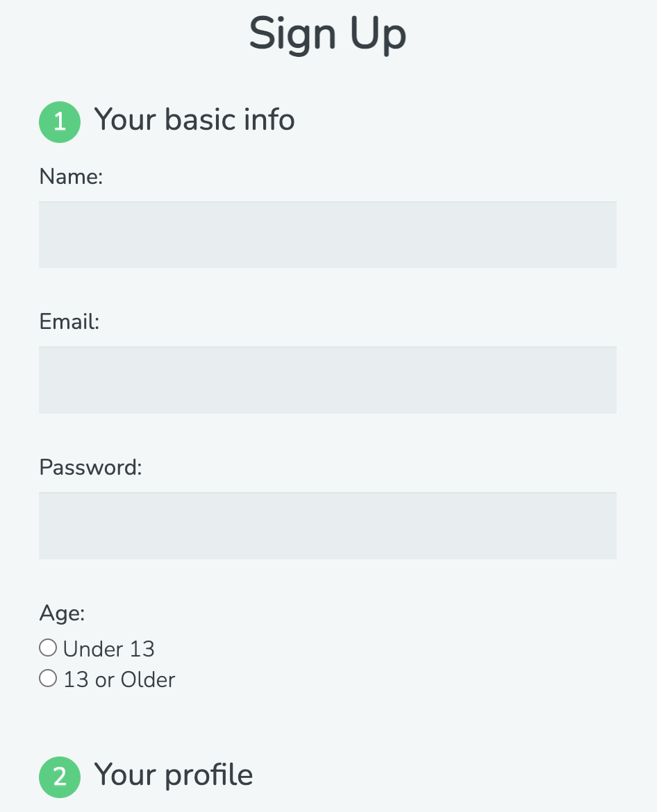Screen dimensions: 657x812
Task: Click the 'Your profile' section heading
Action: click(174, 775)
